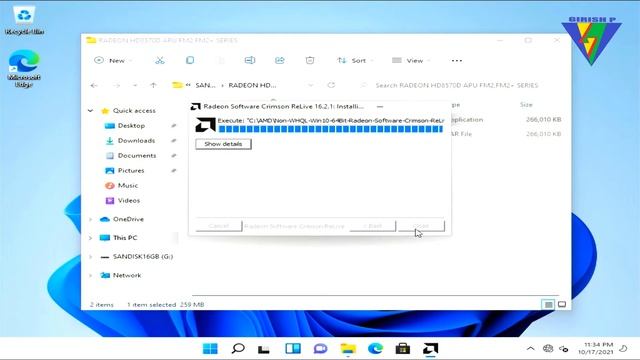This screenshot has height=360, width=640.
Task: Expand the This PC tree node
Action: pos(91,238)
